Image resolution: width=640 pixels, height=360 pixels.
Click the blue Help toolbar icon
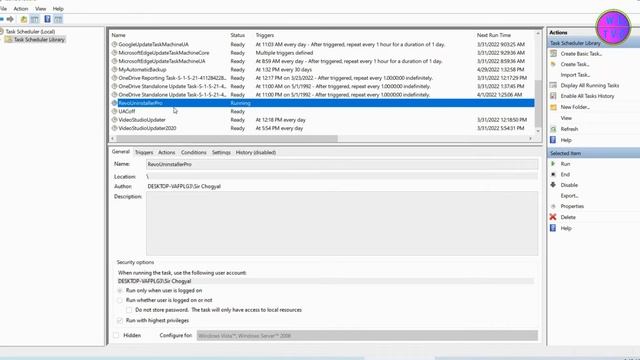tap(47, 19)
